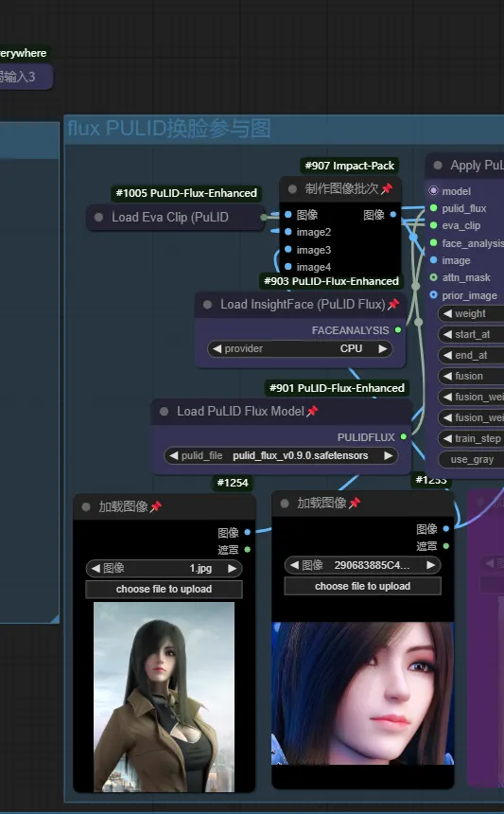This screenshot has height=814, width=504.
Task: Click pulid_file left arrow
Action: tap(174, 455)
